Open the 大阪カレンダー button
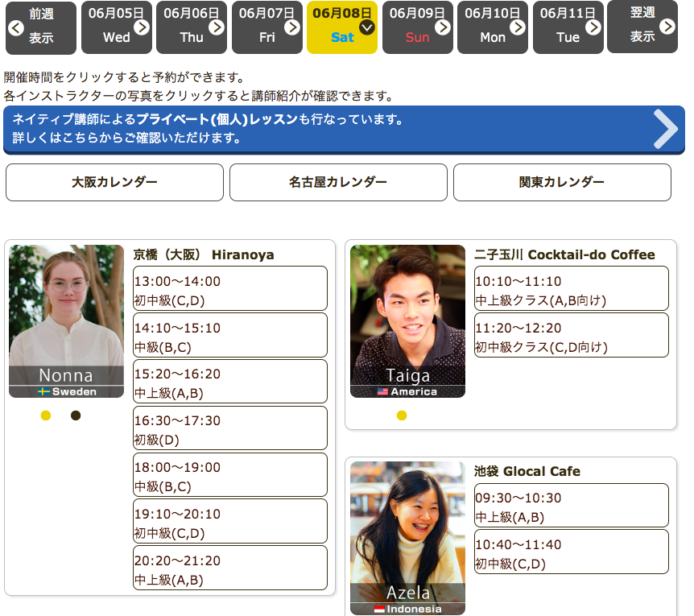Image resolution: width=694 pixels, height=616 pixels. [114, 182]
